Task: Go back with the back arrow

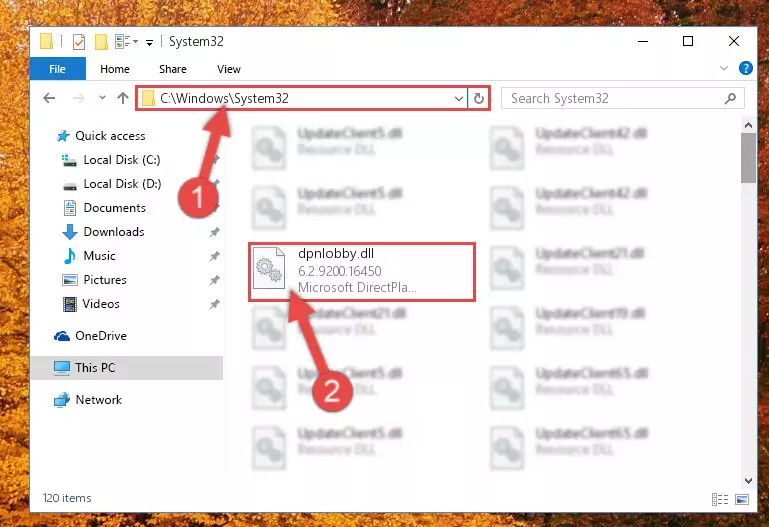Action: (49, 98)
